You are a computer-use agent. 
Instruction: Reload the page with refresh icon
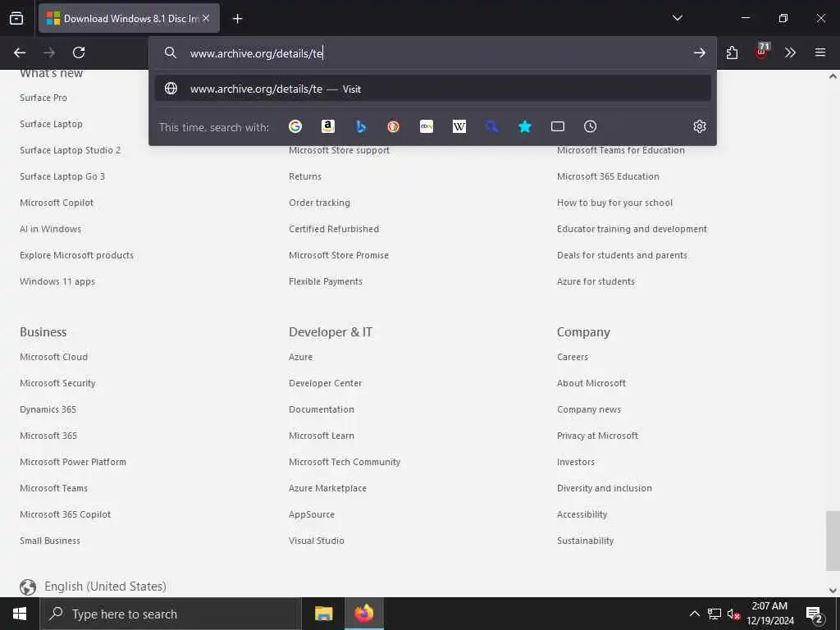point(79,52)
